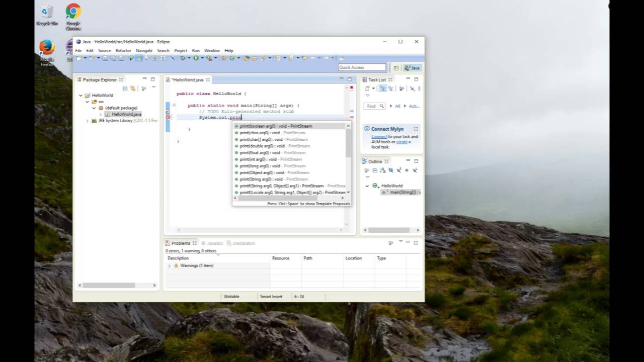Open the Recycle Bin desktop icon
644x362 pixels.
point(47,16)
